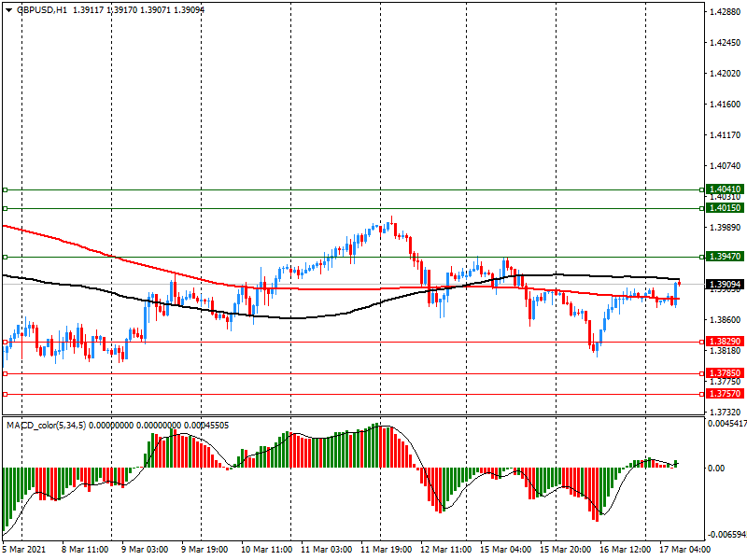Click the -0.006594 MACD scale minimum value

tap(727, 535)
